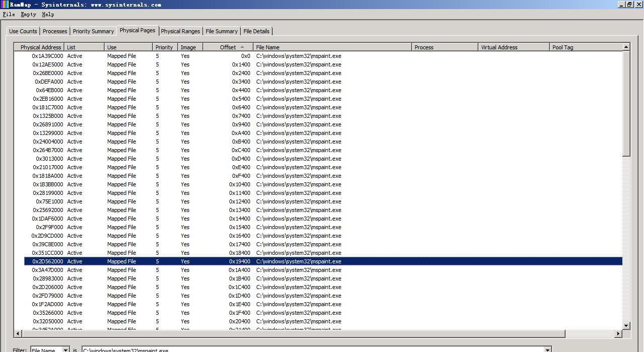This screenshot has width=644, height=352.
Task: Open the File Summary tab
Action: tap(221, 31)
